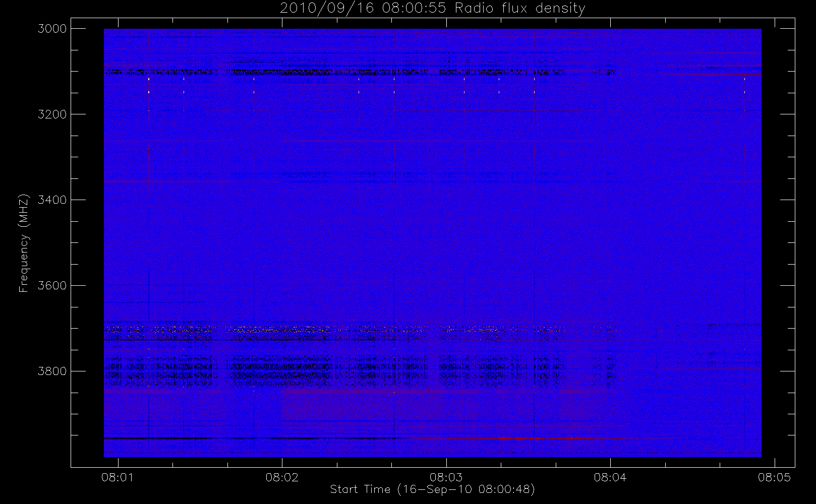This screenshot has height=504, width=816.
Task: Click the 'Frequency (MHZ)' axis title
Action: pos(24,243)
